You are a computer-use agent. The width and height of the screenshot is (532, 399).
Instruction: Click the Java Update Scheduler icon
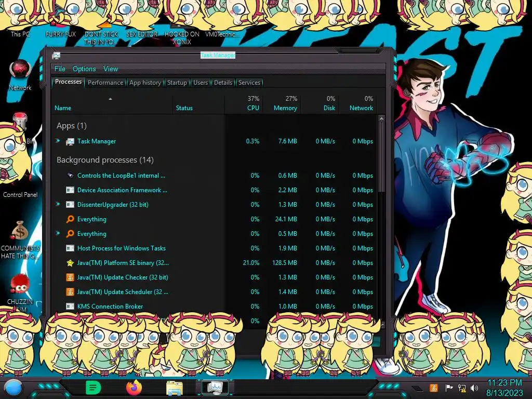70,292
